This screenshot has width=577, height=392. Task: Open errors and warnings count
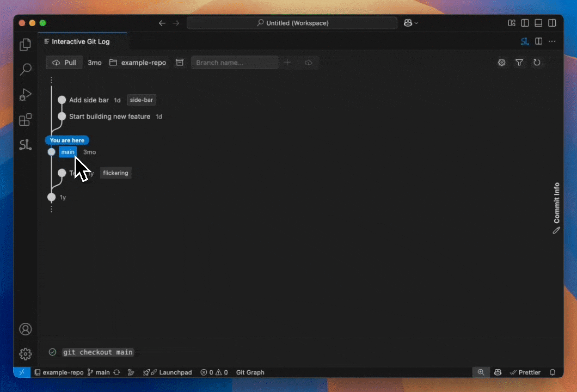click(x=214, y=372)
